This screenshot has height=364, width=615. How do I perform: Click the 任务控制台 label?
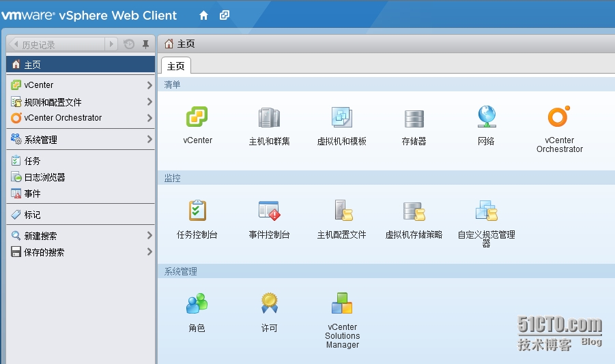[197, 234]
